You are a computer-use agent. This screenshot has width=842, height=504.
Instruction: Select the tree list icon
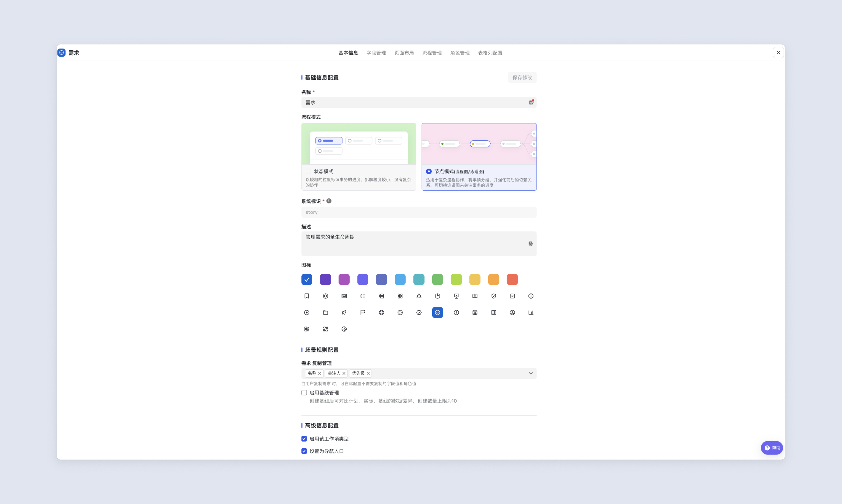pyautogui.click(x=363, y=296)
